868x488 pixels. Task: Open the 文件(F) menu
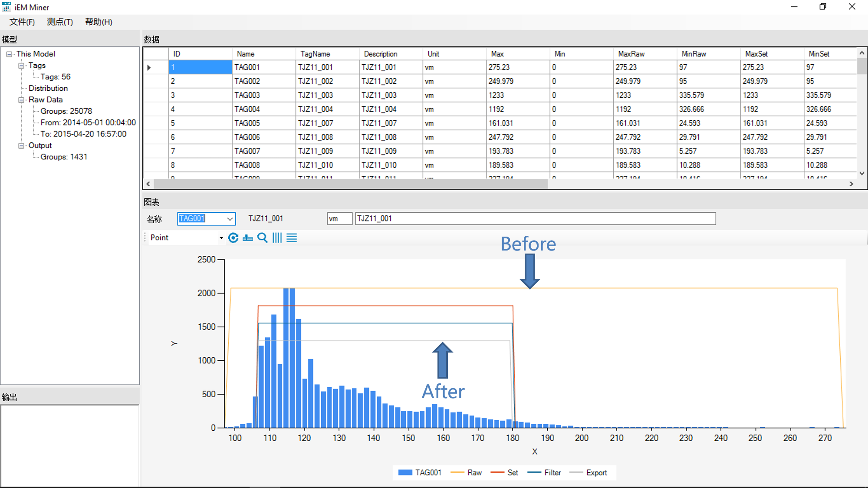point(22,22)
